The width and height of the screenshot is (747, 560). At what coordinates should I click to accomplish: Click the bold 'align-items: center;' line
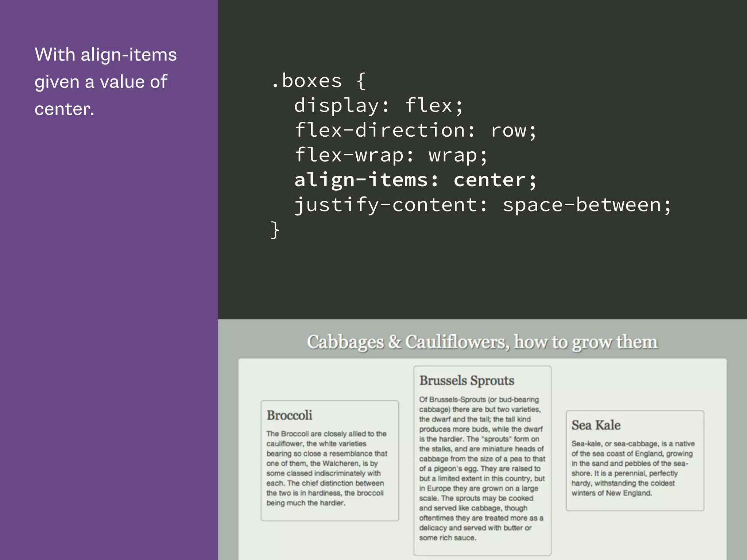415,180
